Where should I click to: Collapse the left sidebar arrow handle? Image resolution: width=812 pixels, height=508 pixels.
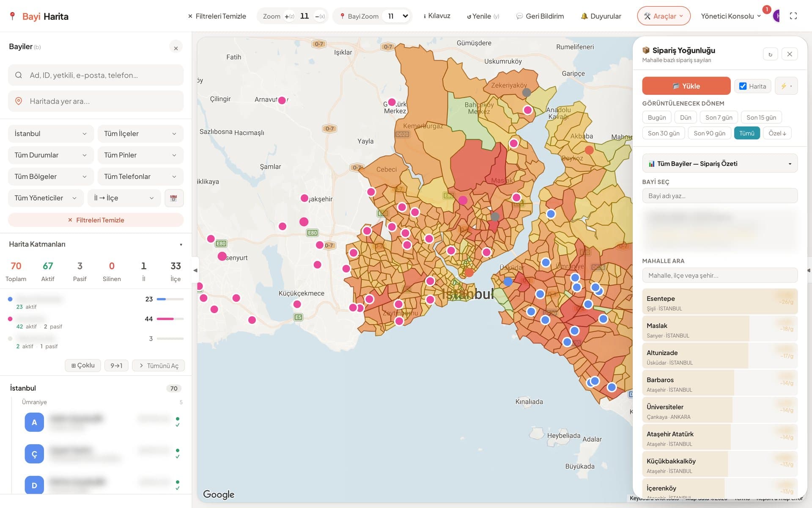[195, 270]
